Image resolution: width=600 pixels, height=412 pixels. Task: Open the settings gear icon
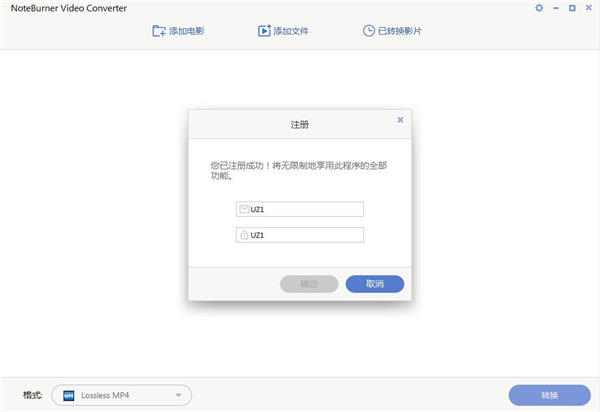539,8
